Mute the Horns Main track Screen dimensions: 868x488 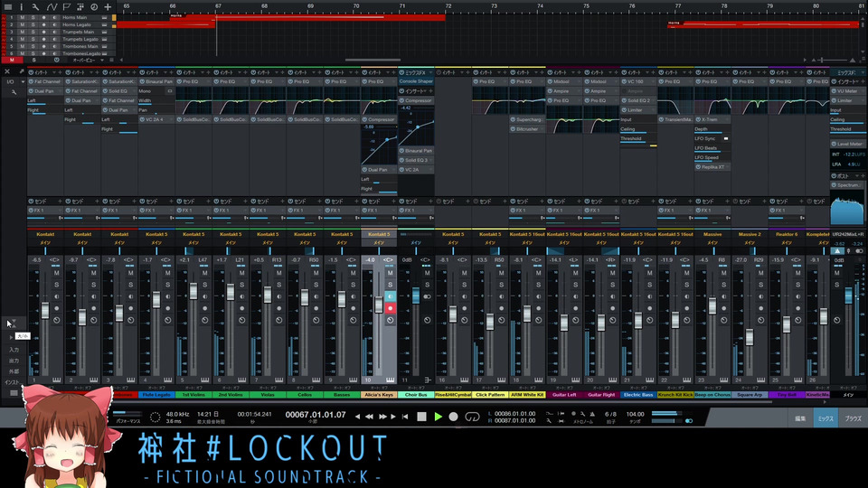point(22,17)
